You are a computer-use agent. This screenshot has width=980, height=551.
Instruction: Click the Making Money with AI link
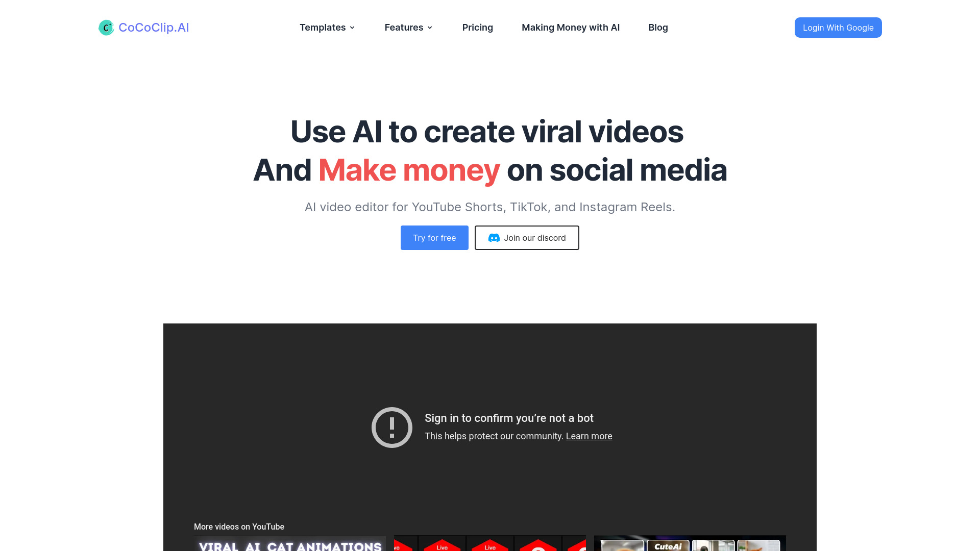point(571,27)
